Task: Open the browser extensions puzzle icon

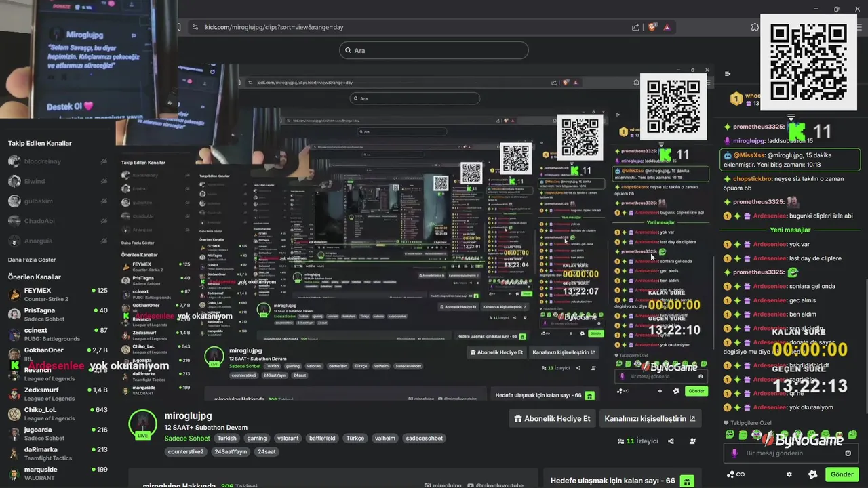Action: pyautogui.click(x=755, y=27)
